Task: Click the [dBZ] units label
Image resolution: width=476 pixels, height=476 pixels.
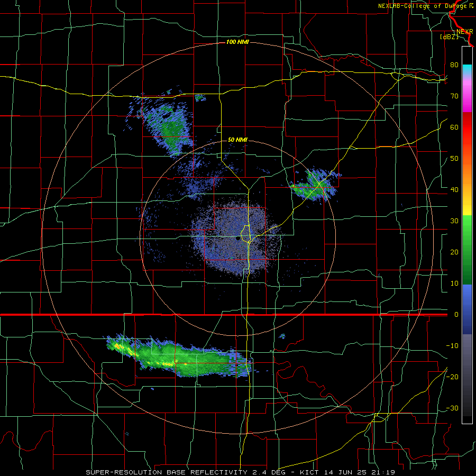Action: click(x=449, y=36)
